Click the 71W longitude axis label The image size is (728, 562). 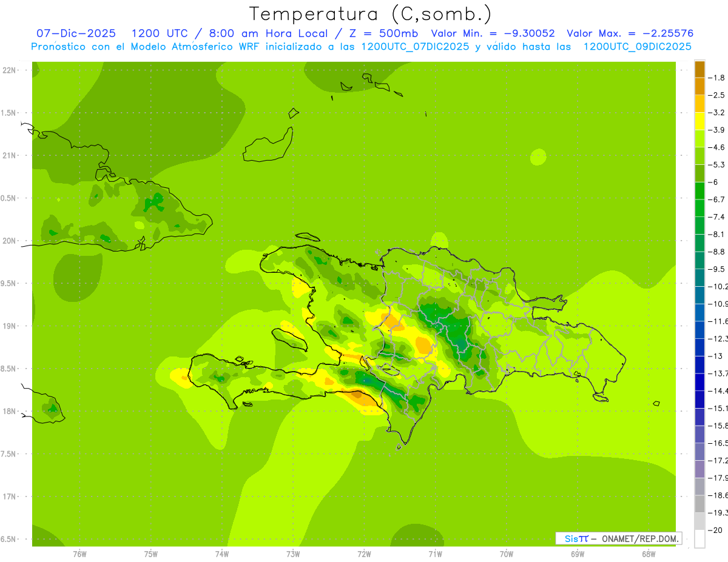tap(435, 554)
